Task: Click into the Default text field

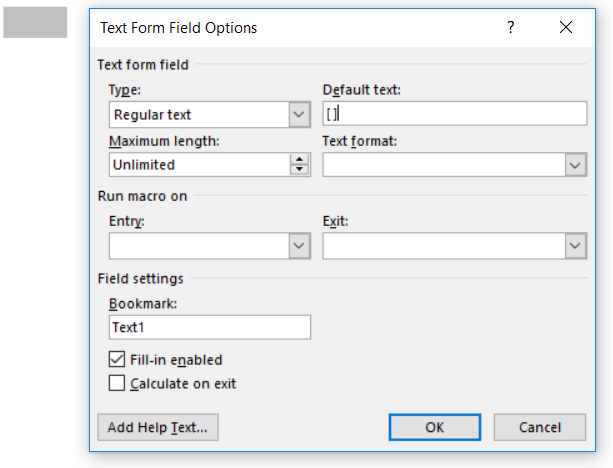Action: tap(455, 115)
